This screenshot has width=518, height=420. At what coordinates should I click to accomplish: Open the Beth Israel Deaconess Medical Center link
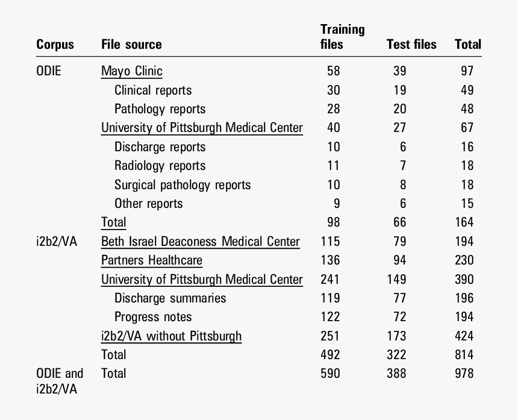200,242
